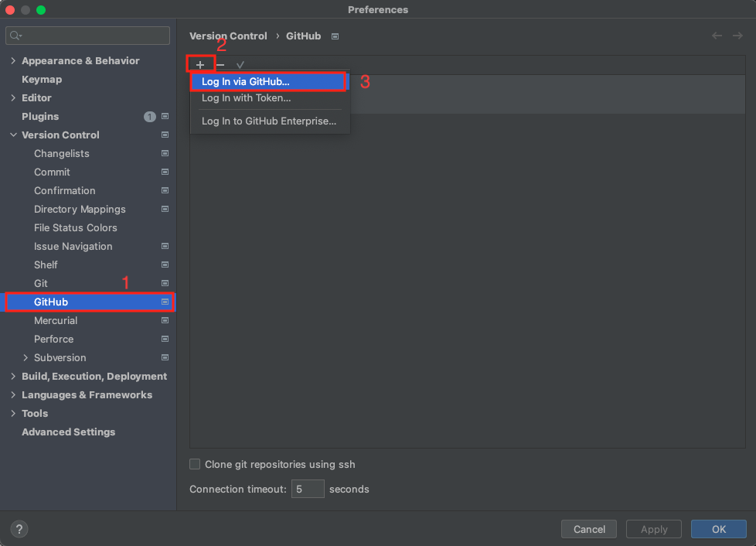Click the back arrow in Preferences header
This screenshot has height=546, width=756.
pyautogui.click(x=717, y=36)
